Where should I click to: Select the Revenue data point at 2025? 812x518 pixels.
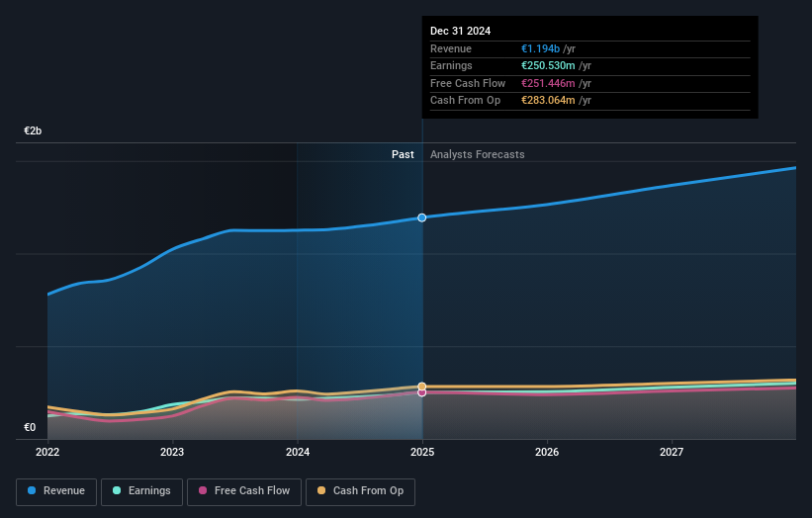pos(422,217)
